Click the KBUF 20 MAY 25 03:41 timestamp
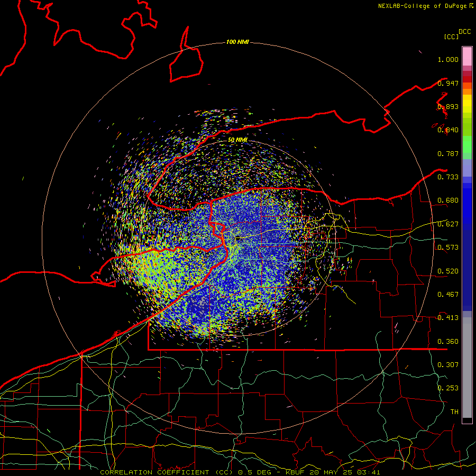This screenshot has height=476, width=476. tap(333, 472)
